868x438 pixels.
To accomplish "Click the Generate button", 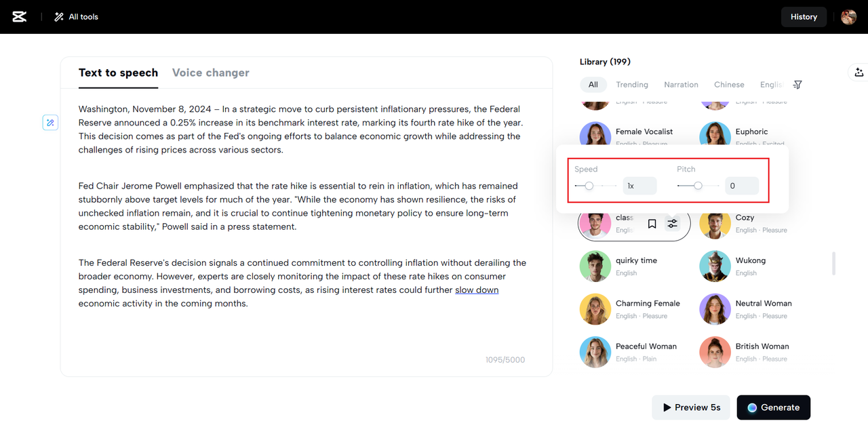I will pos(773,407).
